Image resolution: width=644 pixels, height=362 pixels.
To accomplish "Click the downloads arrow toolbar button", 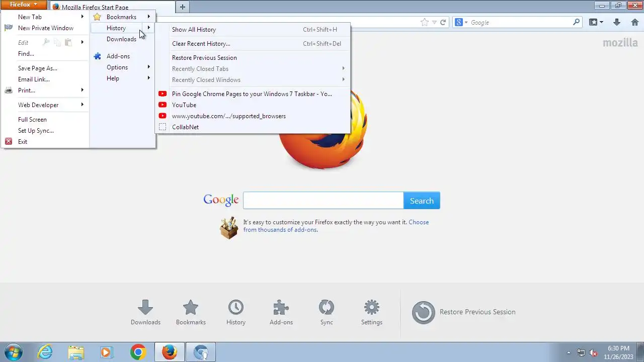I will point(617,22).
